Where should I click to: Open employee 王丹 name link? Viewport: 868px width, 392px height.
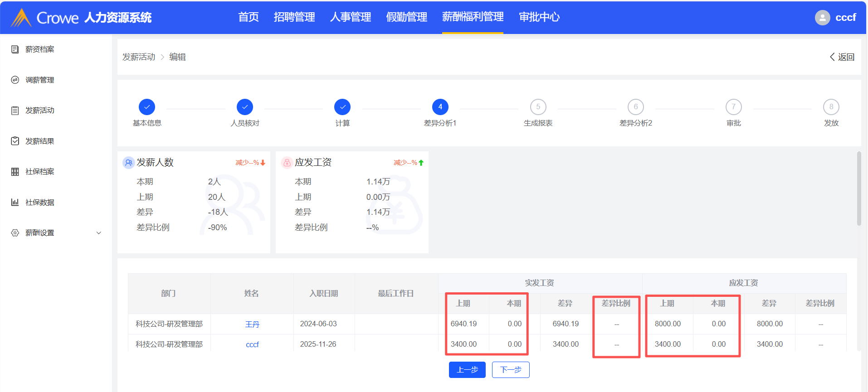tap(252, 324)
